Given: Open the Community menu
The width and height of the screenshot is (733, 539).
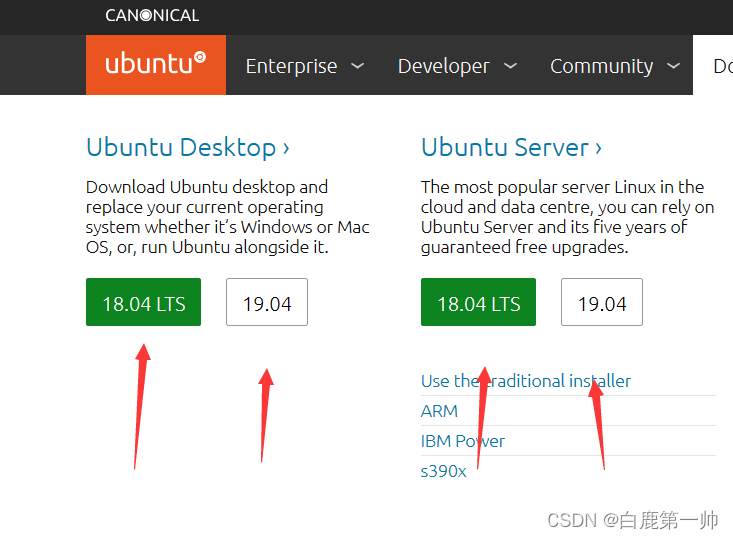Looking at the screenshot, I should click(x=602, y=66).
